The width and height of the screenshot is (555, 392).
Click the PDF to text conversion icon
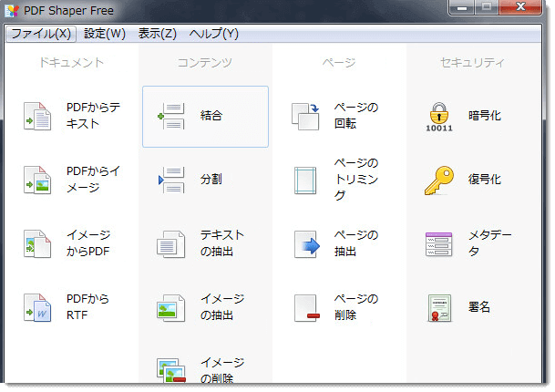pyautogui.click(x=37, y=116)
